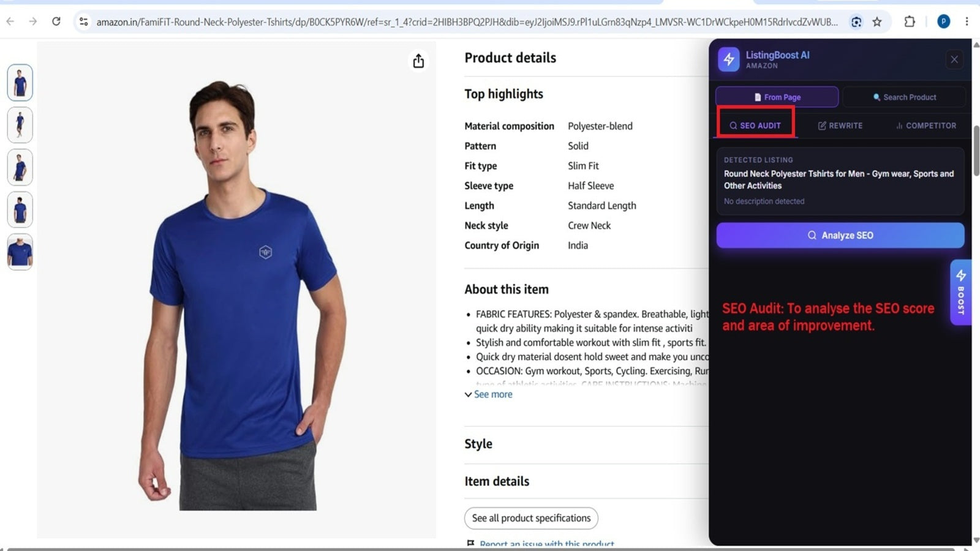
Task: Click the site info icon beside URL
Action: (x=84, y=21)
